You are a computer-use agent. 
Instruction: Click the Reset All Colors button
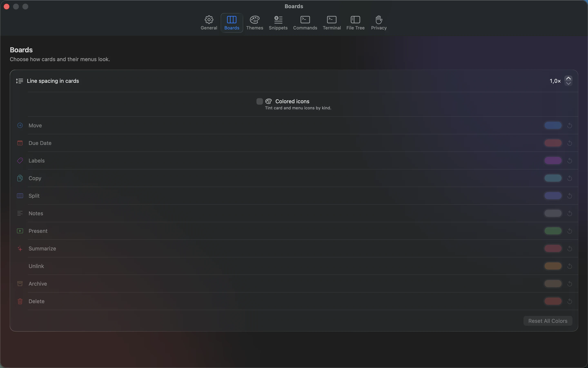[548, 321]
